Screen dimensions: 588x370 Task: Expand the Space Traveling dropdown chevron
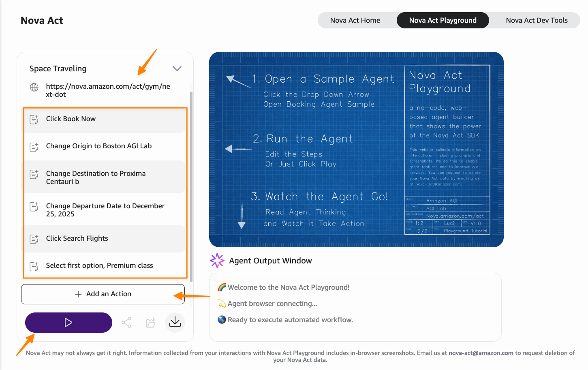click(177, 68)
